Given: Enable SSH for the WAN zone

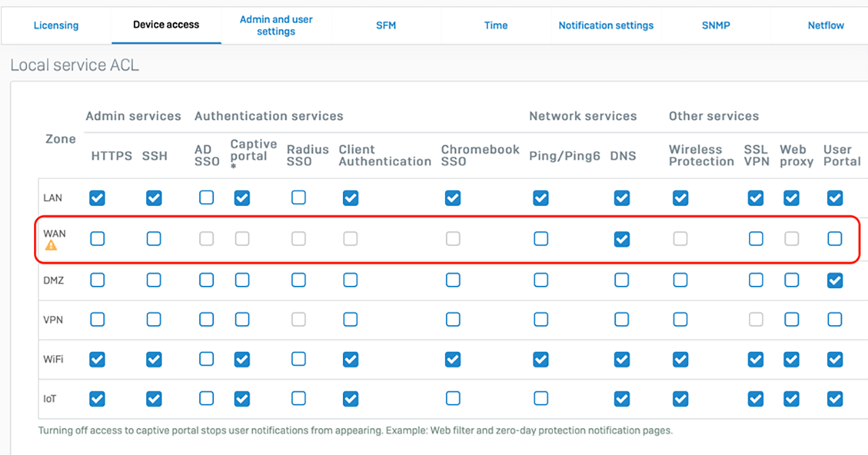Looking at the screenshot, I should coord(154,239).
